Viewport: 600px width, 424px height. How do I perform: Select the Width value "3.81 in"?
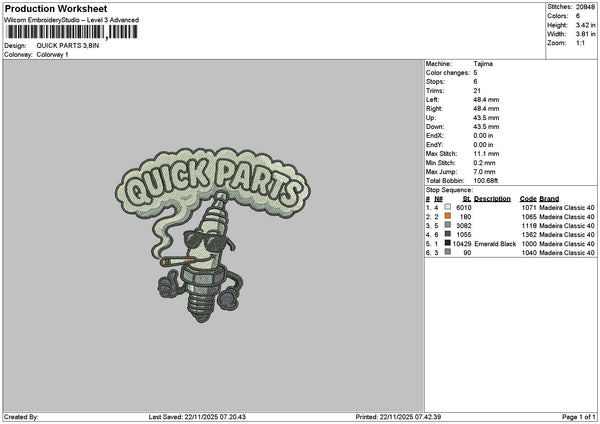click(585, 34)
